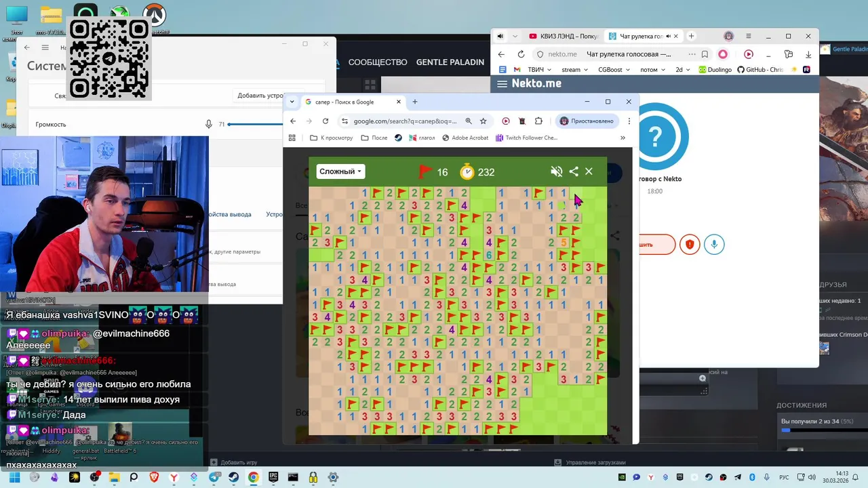
Task: Close the 'сапер - Поиск в Google' tab
Action: 399,102
